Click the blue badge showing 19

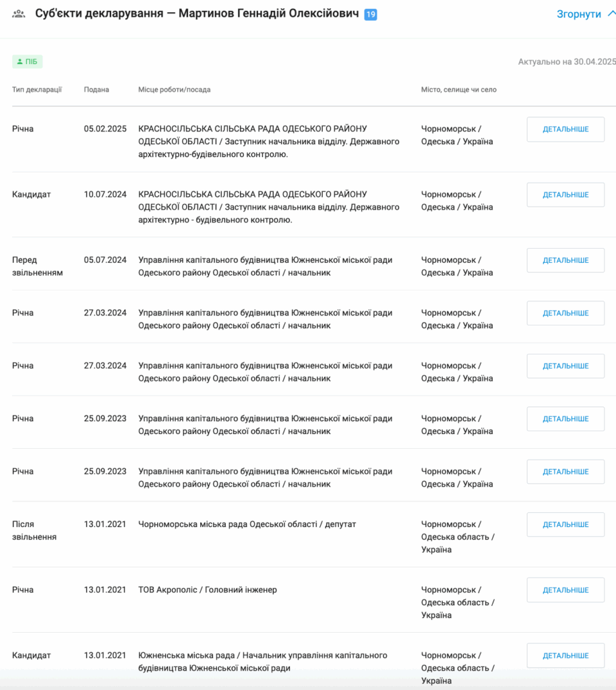(x=370, y=14)
